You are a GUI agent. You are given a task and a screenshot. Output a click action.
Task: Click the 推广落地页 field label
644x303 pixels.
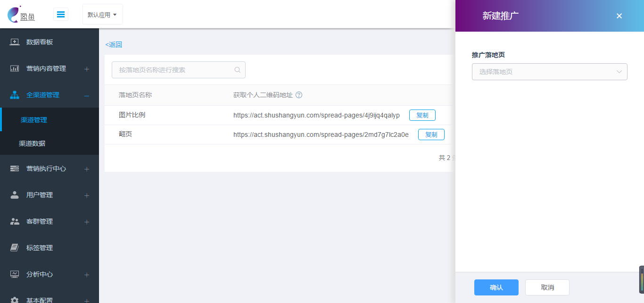click(488, 55)
